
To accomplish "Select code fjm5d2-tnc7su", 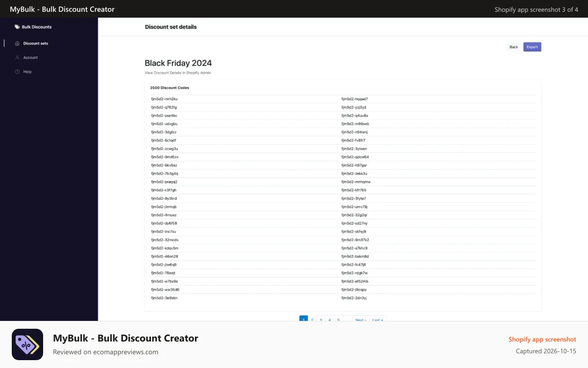I will coord(164,232).
